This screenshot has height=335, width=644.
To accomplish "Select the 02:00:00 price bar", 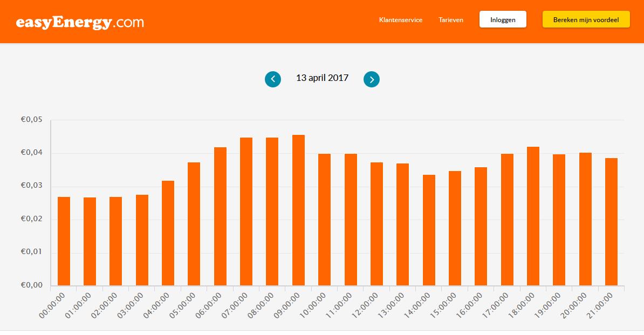I will click(x=115, y=241).
